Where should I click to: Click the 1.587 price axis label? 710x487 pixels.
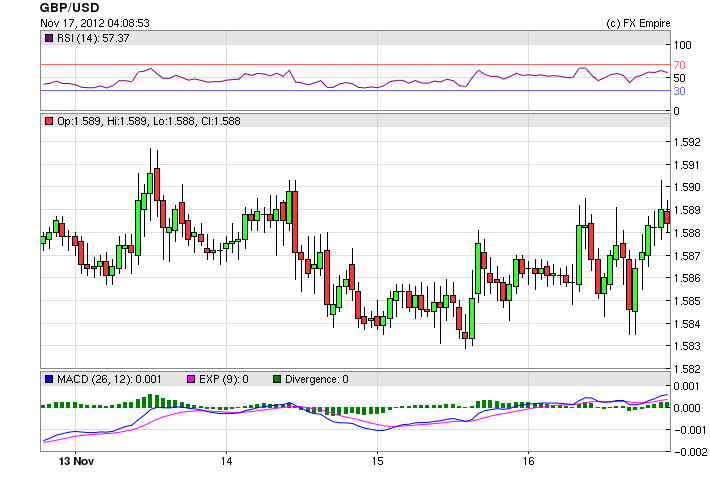point(687,256)
